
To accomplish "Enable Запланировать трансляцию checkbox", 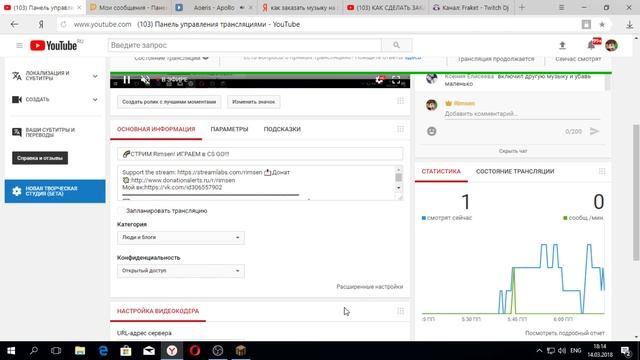I will [120, 211].
